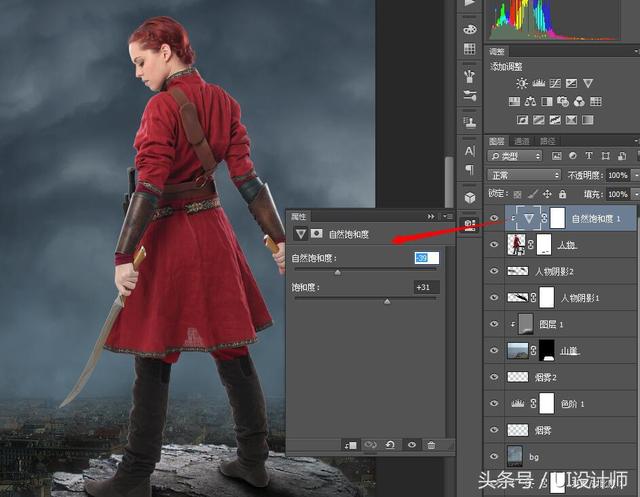Lock transparent pixels of the layer
Screen dimensions: 640x497
coord(518,194)
